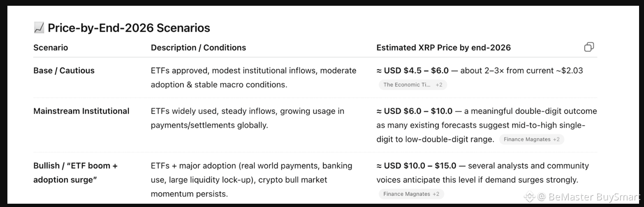
Task: Click the Price-by-End-2026 Scenarios heading
Action: 129,28
